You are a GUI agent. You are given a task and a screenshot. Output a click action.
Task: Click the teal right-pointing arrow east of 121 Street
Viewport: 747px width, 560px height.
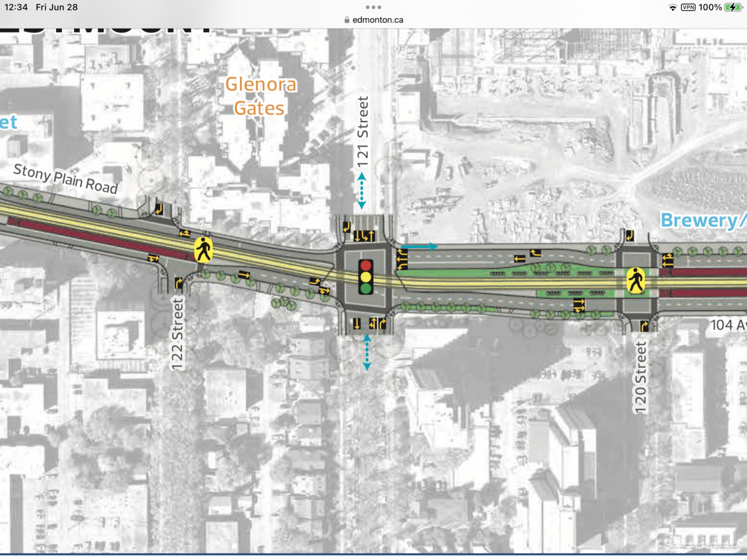[x=420, y=247]
